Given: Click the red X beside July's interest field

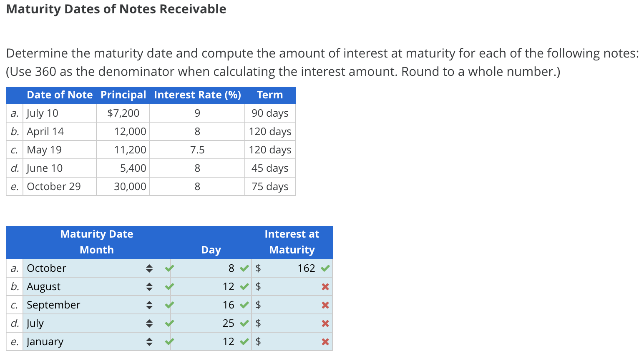Looking at the screenshot, I should pyautogui.click(x=325, y=323).
